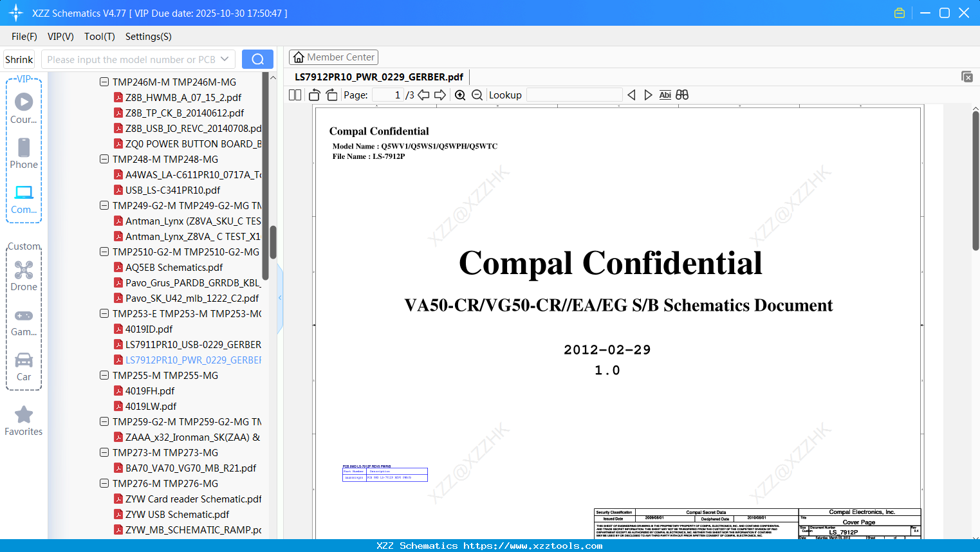This screenshot has height=552, width=980.
Task: Open the Pavo_SK_U42_mlb_1222_C2.pdf file
Action: click(x=187, y=299)
